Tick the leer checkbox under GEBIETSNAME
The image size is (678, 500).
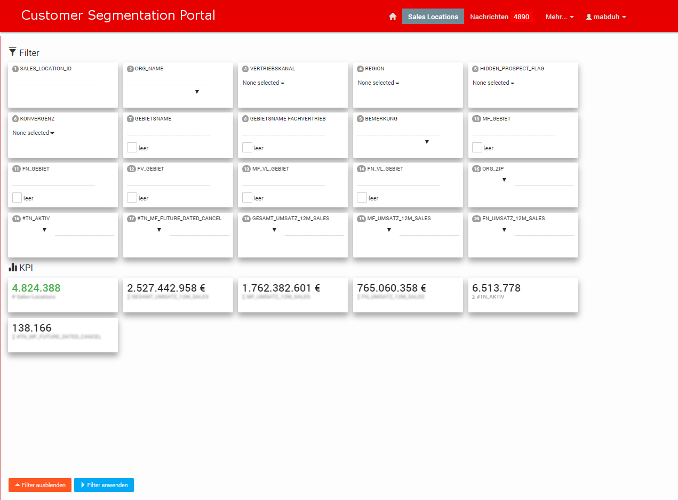click(x=132, y=147)
